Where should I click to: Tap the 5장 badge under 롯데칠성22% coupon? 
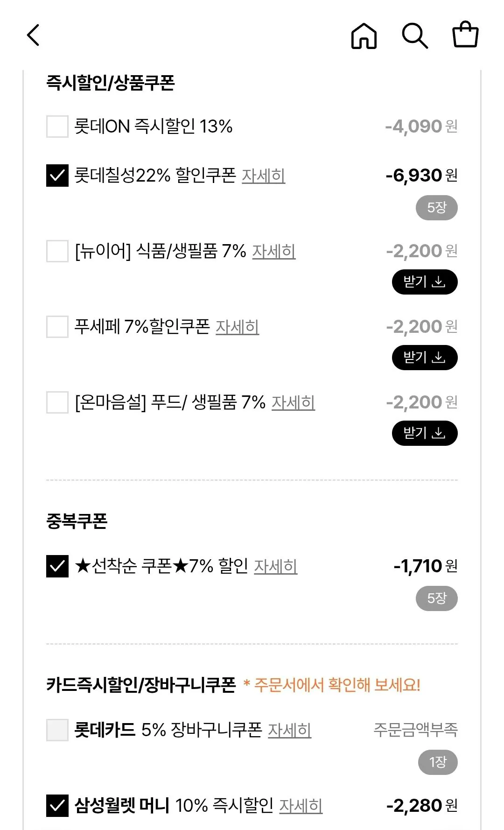click(x=436, y=208)
